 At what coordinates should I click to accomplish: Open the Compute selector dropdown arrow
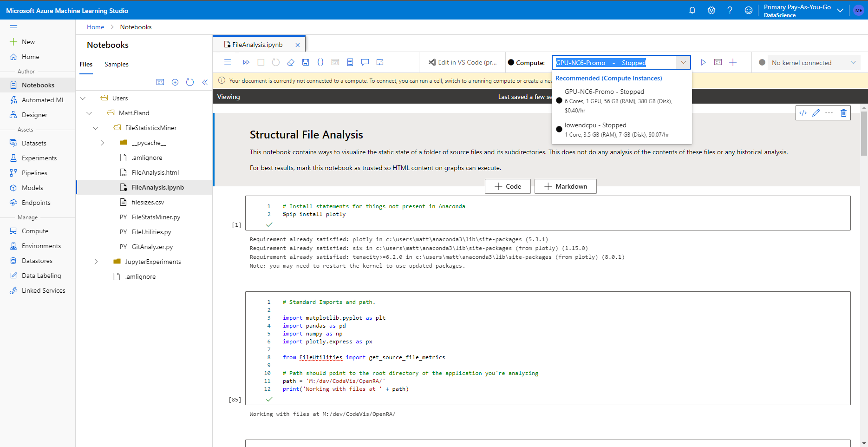[683, 62]
